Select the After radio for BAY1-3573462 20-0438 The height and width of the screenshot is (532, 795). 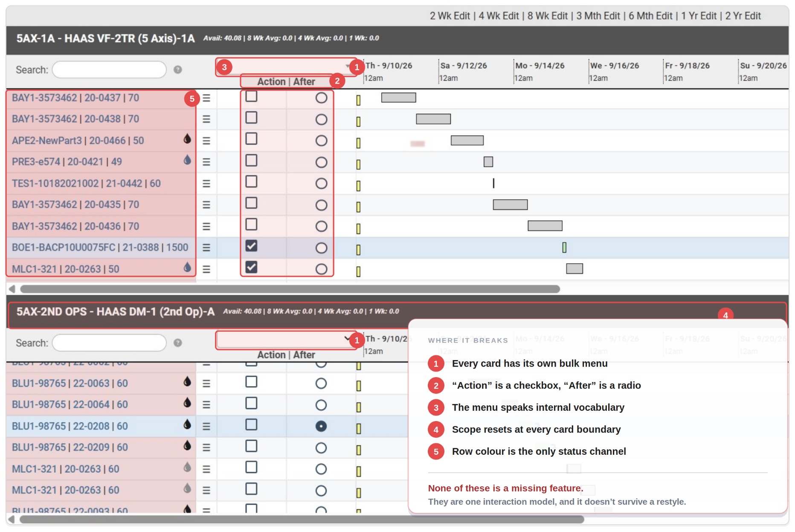[321, 119]
